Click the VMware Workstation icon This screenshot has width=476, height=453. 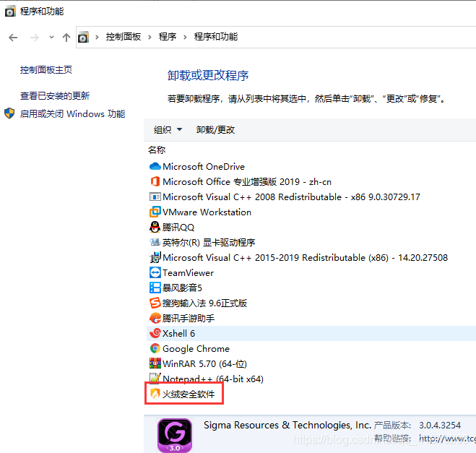coord(155,212)
